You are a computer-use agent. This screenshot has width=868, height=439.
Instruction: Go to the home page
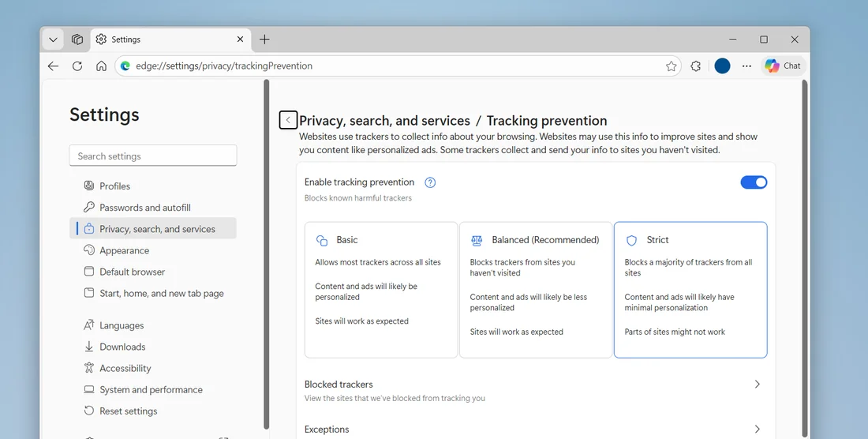[x=101, y=66]
